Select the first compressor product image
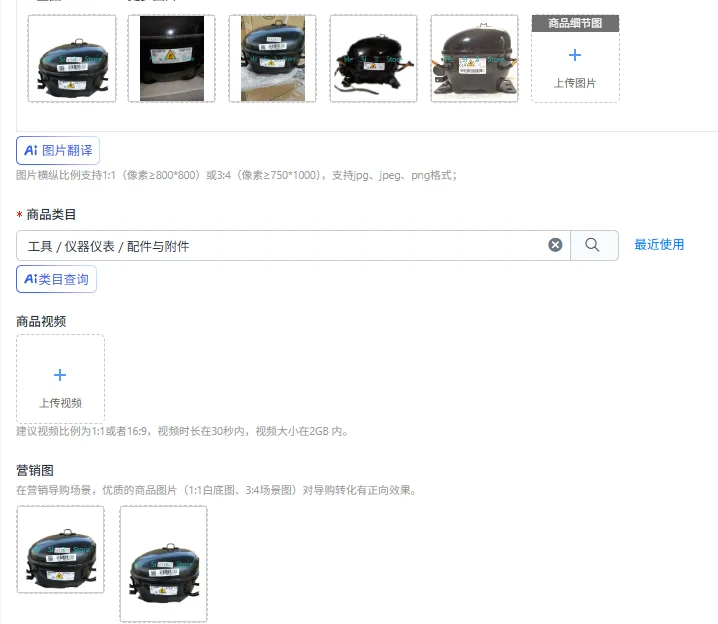 click(72, 59)
